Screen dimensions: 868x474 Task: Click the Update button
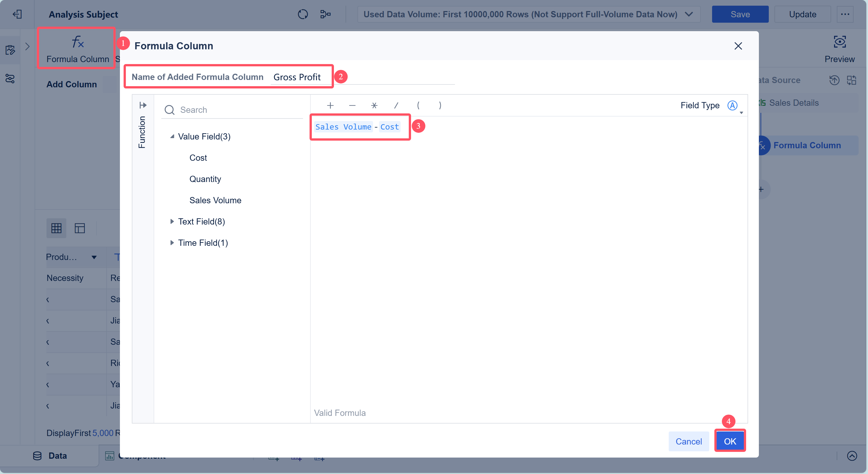(802, 14)
